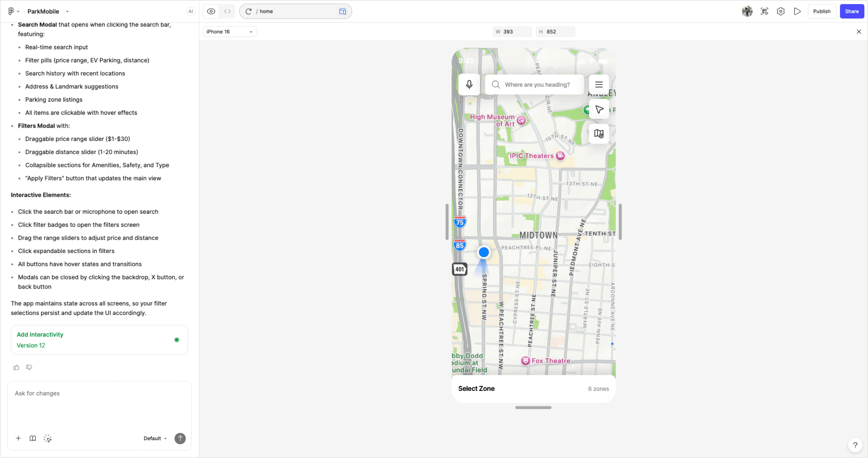868x458 pixels.
Task: Click the thumbs down feedback icon
Action: click(x=29, y=367)
